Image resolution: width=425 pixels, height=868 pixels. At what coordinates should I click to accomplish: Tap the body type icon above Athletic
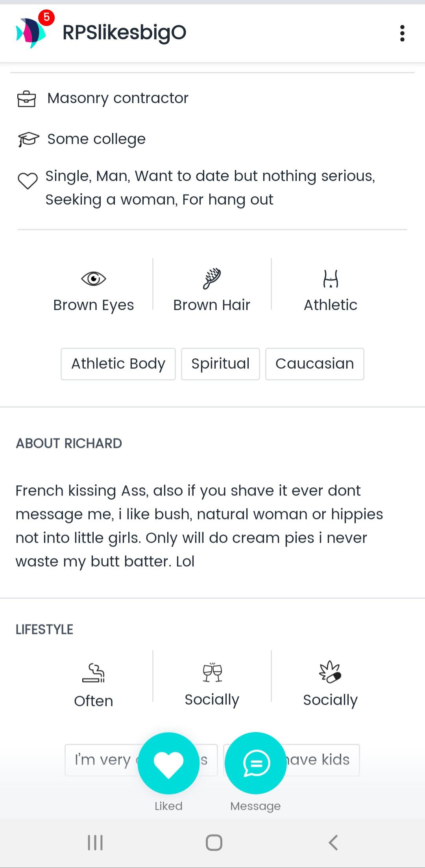(331, 279)
